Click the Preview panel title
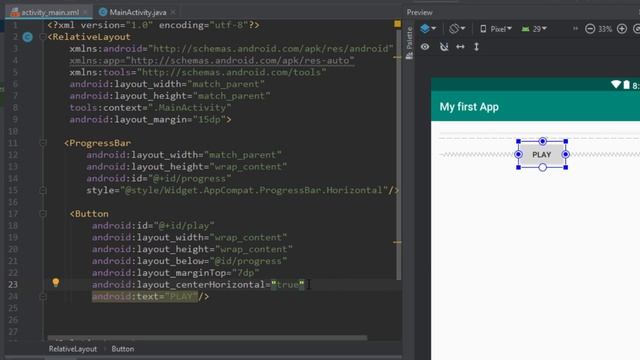 point(420,12)
